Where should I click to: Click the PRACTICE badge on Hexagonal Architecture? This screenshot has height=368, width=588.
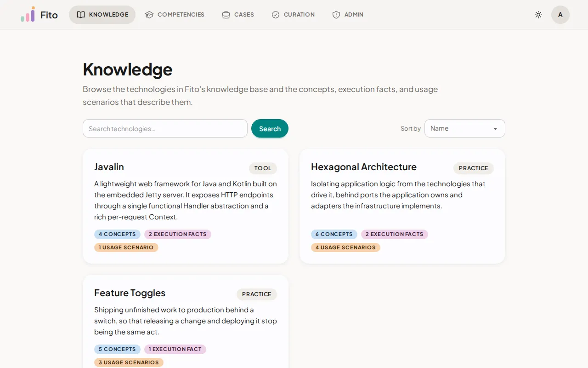(x=473, y=168)
